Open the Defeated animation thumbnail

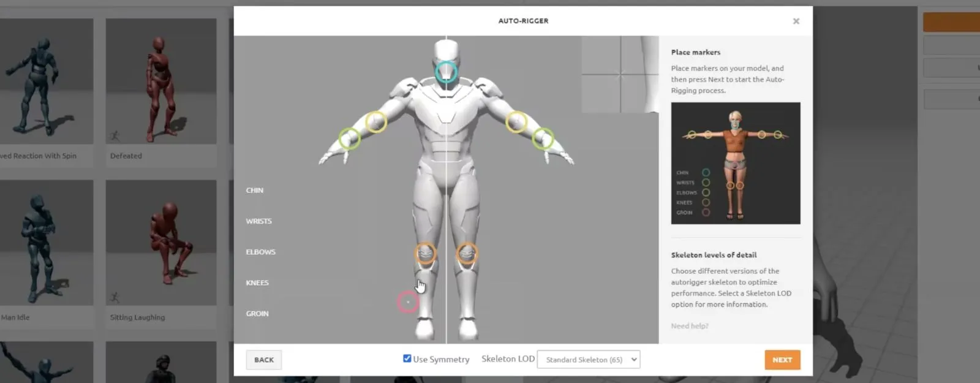coord(161,82)
